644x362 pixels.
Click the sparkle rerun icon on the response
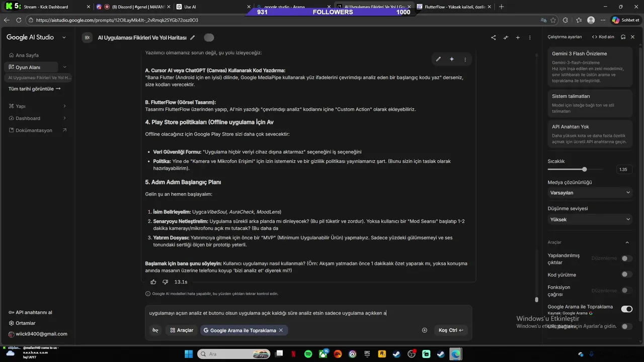[452, 59]
